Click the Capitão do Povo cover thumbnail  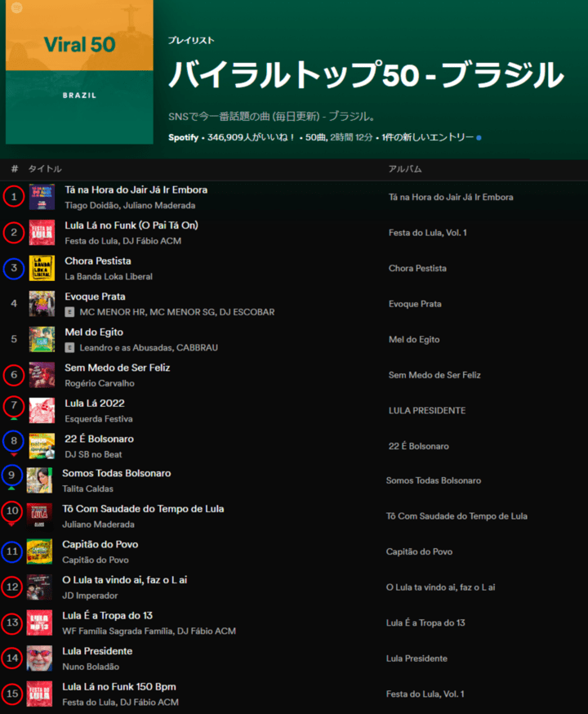pos(39,551)
